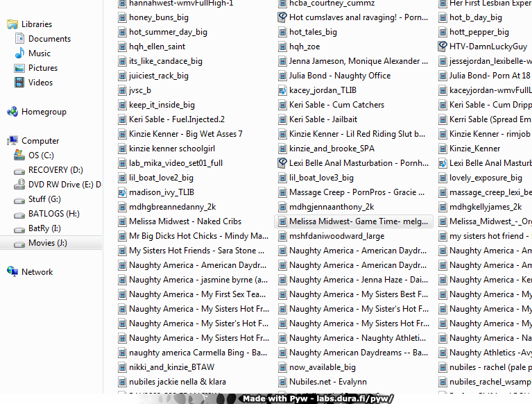Image resolution: width=532 pixels, height=404 pixels.
Task: Click video file icon beside hqh_zoe
Action: point(282,47)
